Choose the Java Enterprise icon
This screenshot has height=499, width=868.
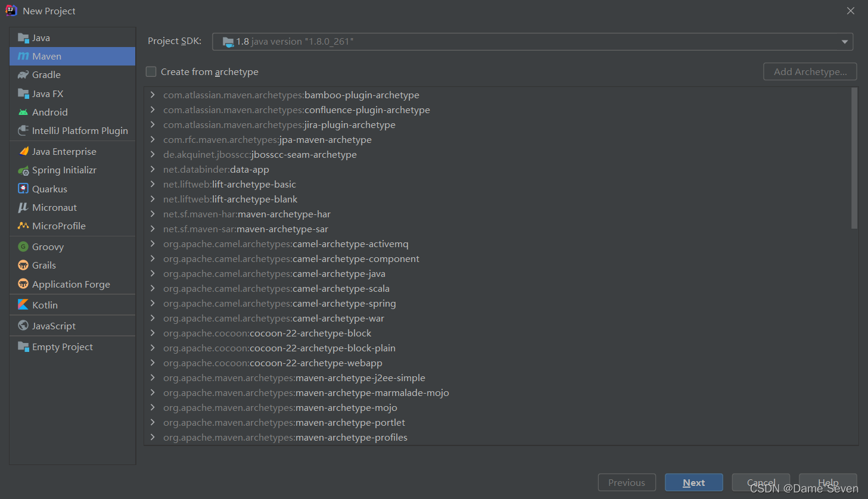pyautogui.click(x=23, y=151)
